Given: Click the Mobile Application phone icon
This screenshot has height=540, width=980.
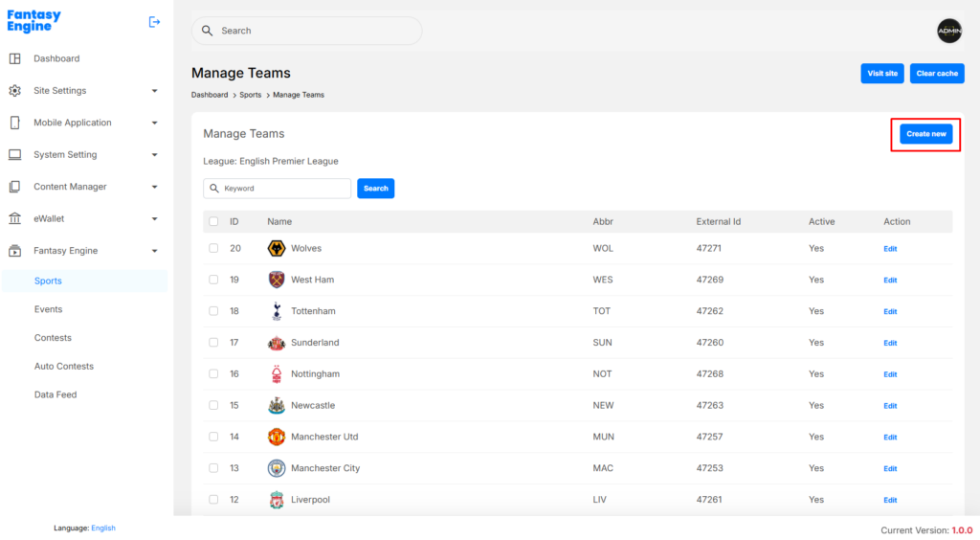Looking at the screenshot, I should [14, 123].
